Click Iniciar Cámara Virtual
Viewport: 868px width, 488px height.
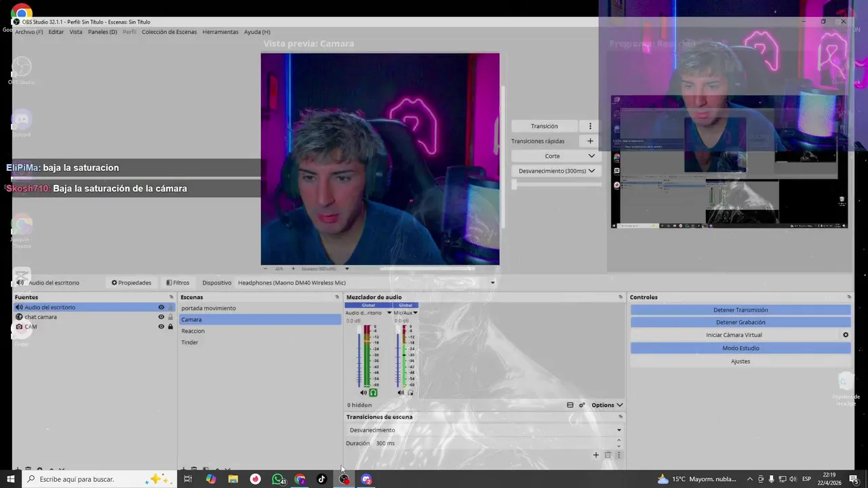(734, 335)
